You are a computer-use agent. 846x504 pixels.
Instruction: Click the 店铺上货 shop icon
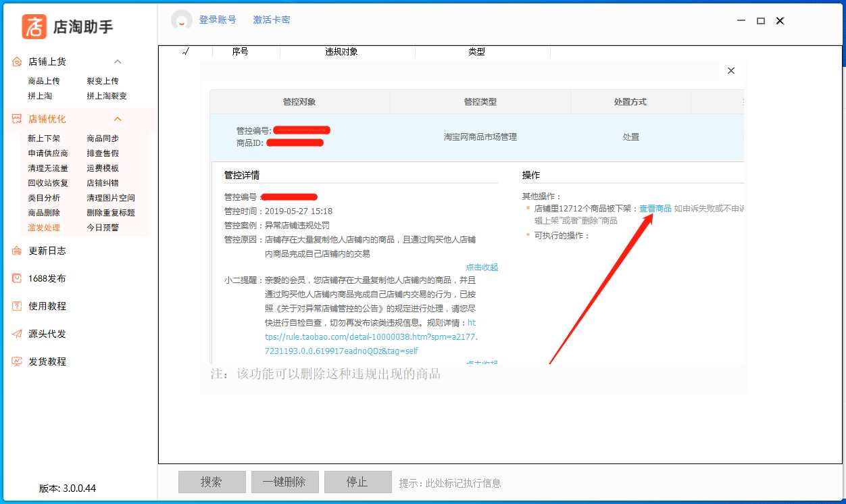click(17, 61)
